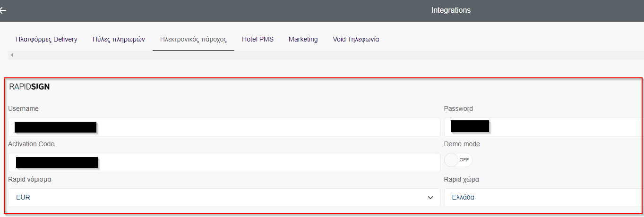
Task: Click the Username label
Action: pos(23,108)
